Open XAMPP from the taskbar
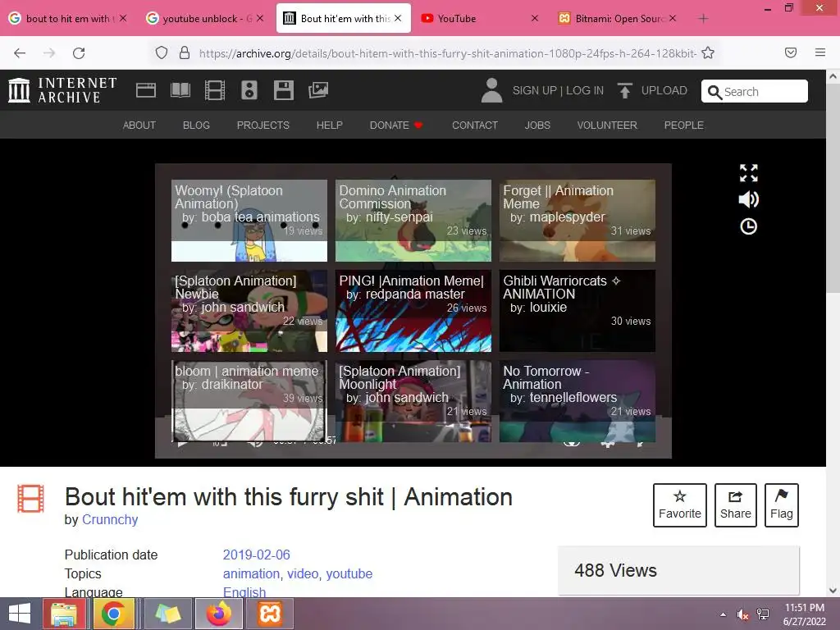 pos(270,614)
